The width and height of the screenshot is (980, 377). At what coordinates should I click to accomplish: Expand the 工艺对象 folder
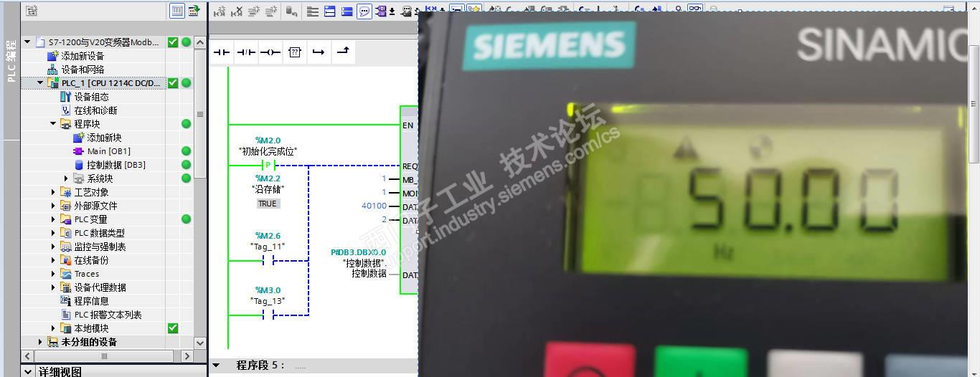[x=53, y=192]
